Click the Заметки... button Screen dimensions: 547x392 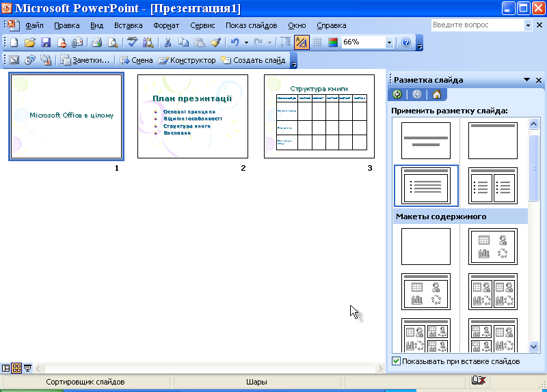pos(85,60)
